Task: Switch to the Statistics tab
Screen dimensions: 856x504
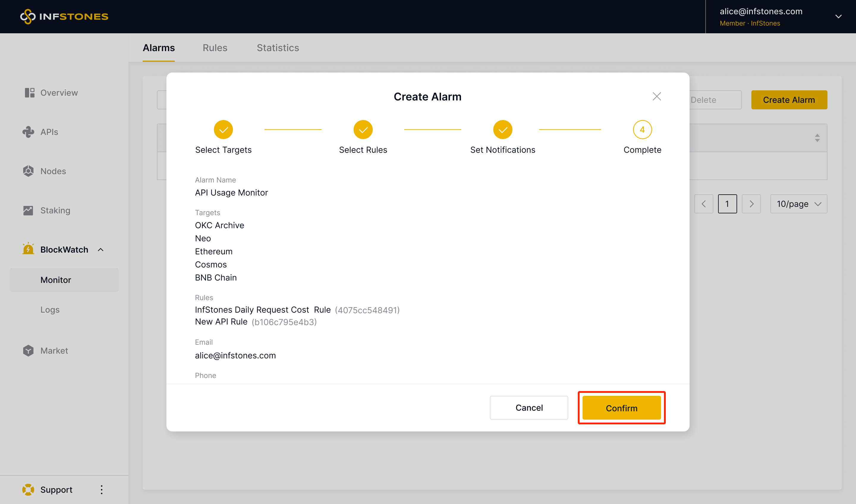Action: 278,48
